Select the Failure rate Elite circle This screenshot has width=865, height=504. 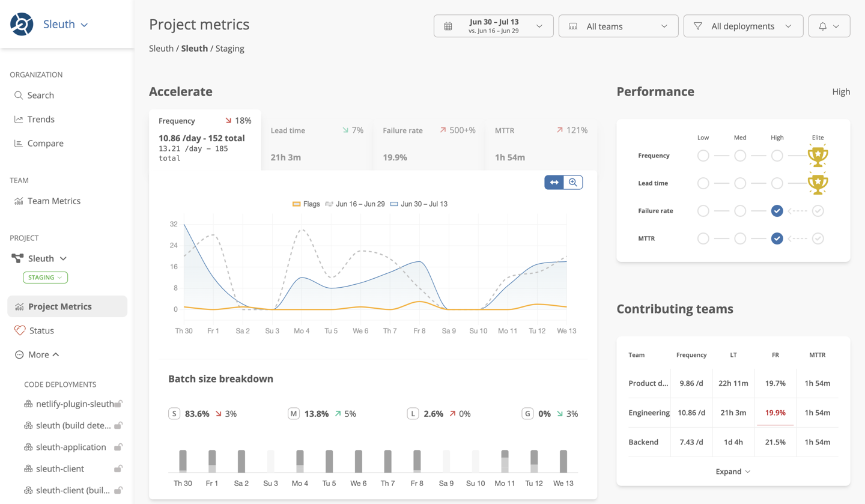(818, 211)
